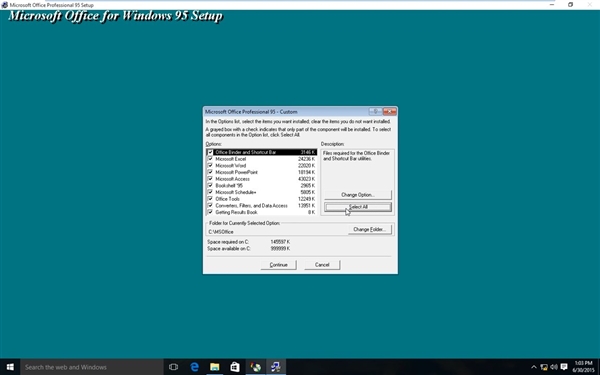Show hidden system tray icons

[x=534, y=367]
